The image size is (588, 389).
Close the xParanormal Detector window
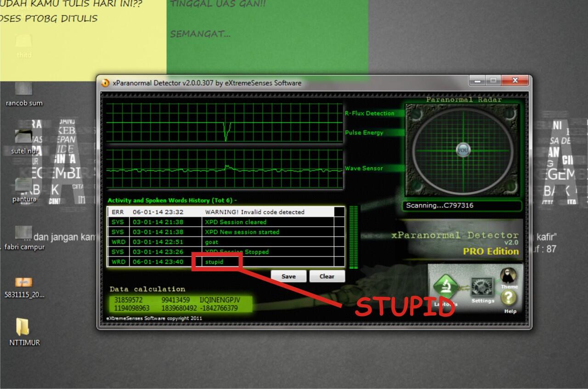pos(514,81)
